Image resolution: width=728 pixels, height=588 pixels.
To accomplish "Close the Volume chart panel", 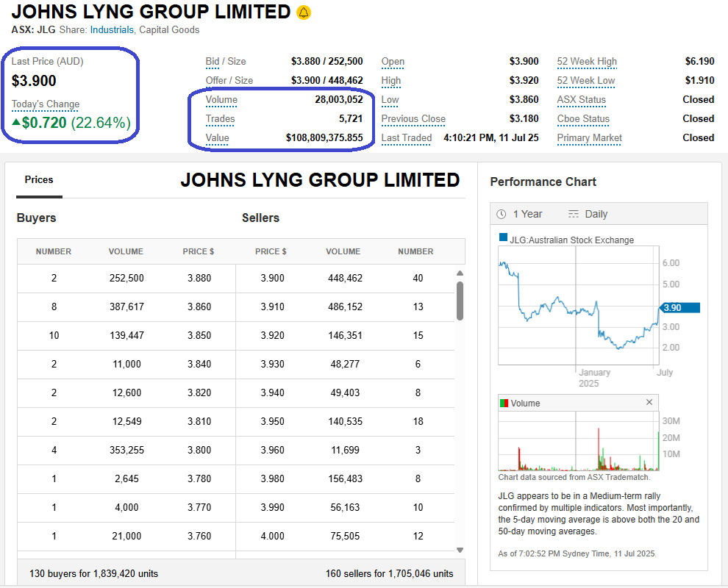I will point(649,402).
